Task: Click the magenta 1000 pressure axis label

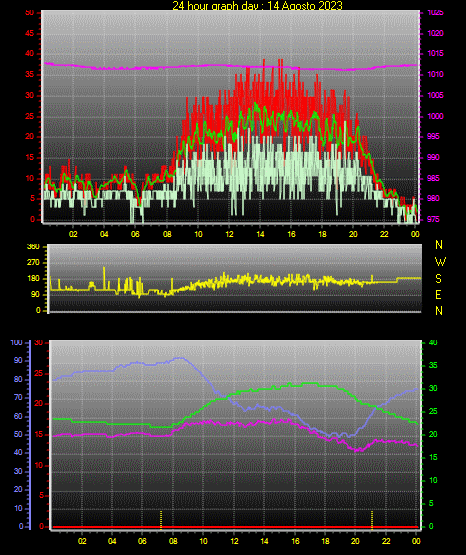Action: [x=435, y=116]
